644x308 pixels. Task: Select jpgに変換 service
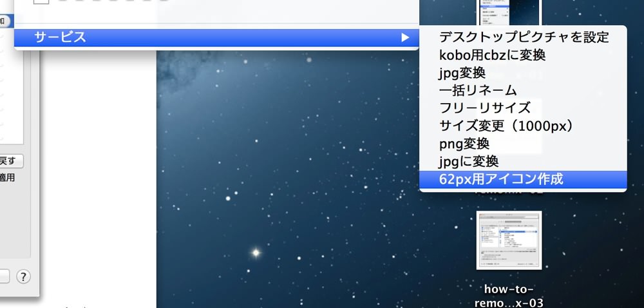point(523,161)
